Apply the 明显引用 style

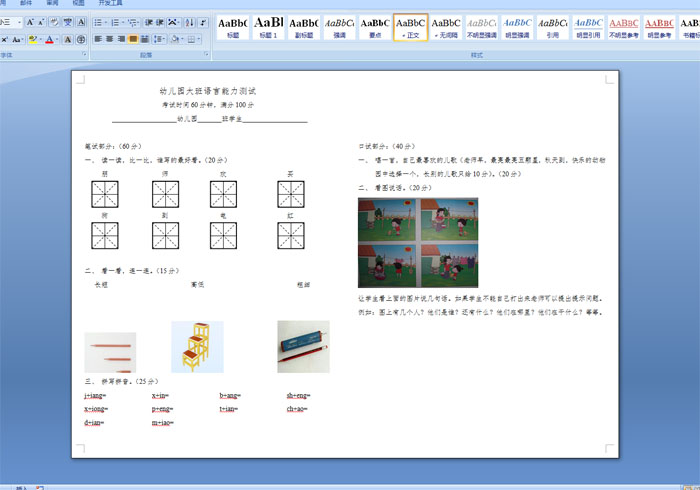588,27
